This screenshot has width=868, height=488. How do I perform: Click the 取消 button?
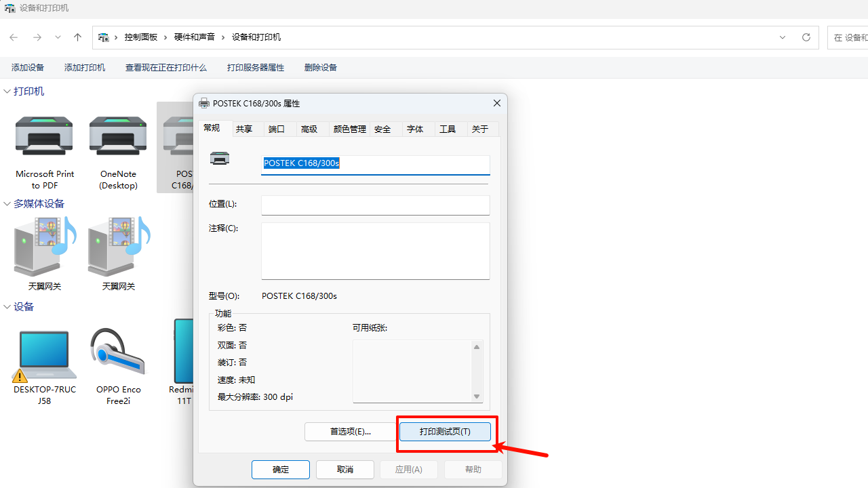(x=345, y=469)
